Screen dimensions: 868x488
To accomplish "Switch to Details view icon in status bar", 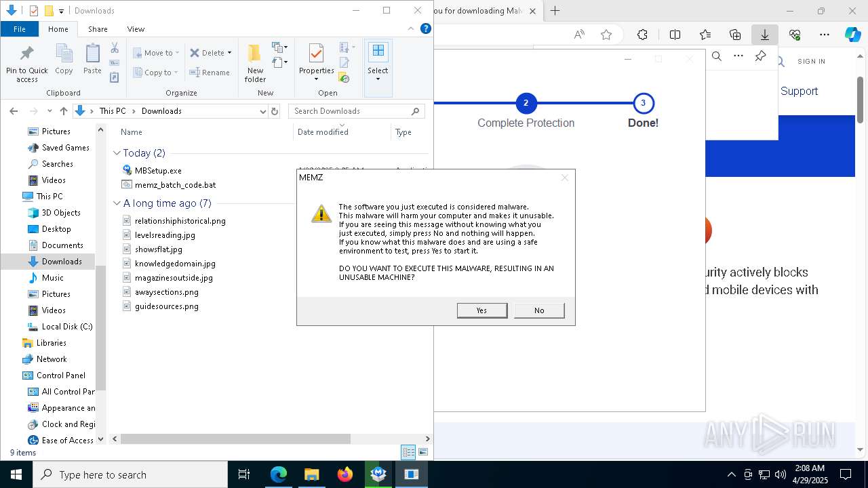I will 408,452.
